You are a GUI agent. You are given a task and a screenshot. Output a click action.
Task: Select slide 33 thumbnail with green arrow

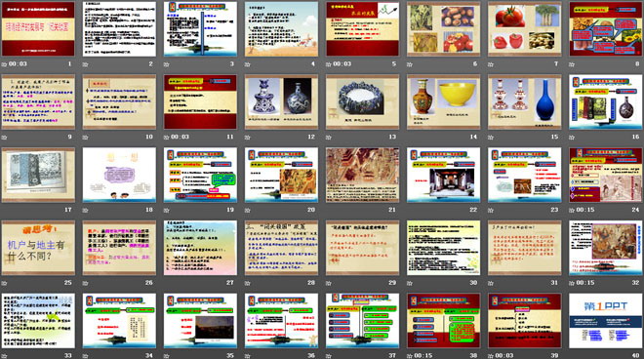click(38, 321)
